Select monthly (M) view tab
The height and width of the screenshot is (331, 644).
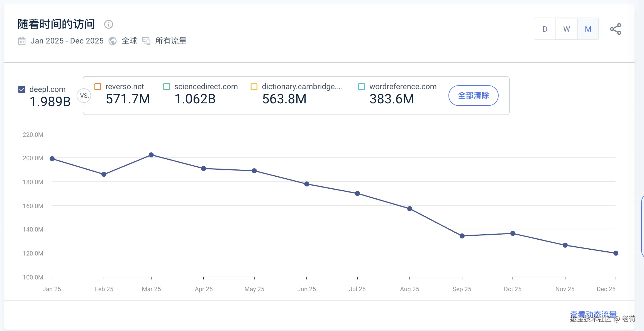tap(588, 29)
